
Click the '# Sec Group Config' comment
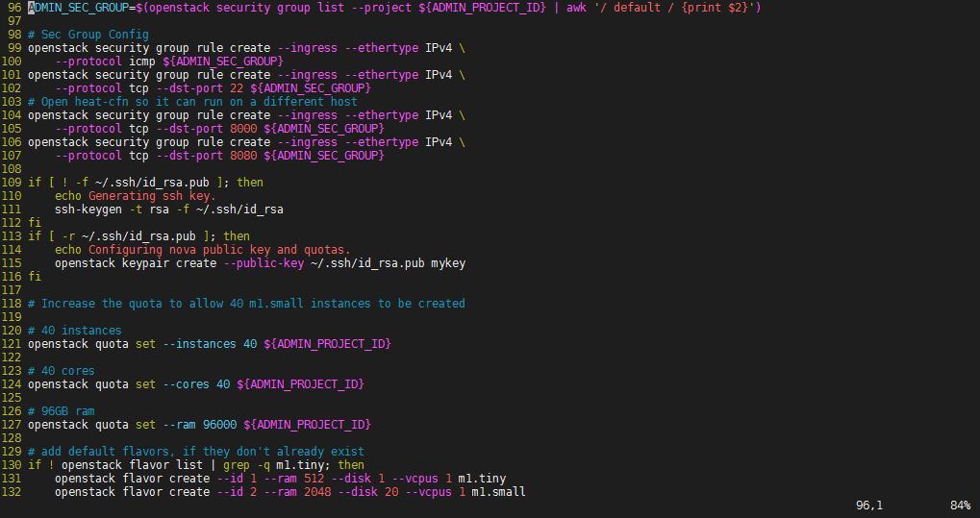[x=88, y=35]
